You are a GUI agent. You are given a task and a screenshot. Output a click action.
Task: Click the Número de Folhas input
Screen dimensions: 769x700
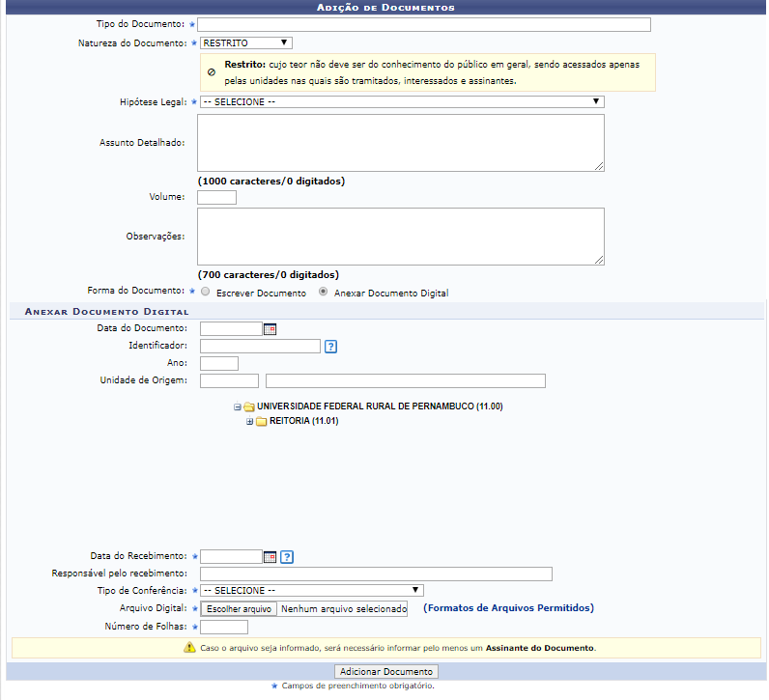coord(224,628)
